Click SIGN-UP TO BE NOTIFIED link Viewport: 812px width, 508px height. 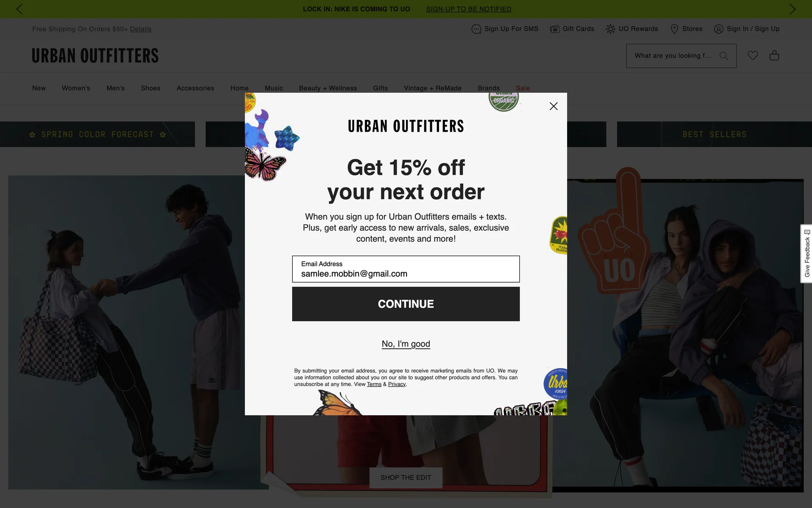[469, 9]
